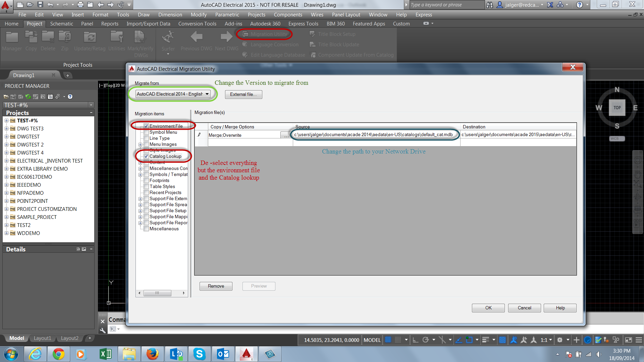Click the Zip tool in Project Tools
Viewport: 644px width, 362px height.
(x=64, y=40)
